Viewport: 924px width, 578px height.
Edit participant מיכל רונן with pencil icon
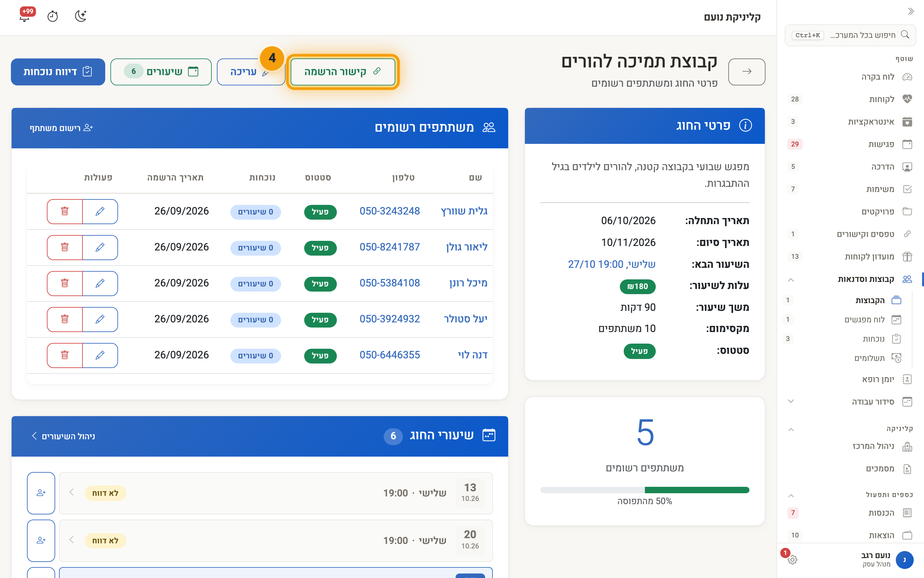coord(100,283)
